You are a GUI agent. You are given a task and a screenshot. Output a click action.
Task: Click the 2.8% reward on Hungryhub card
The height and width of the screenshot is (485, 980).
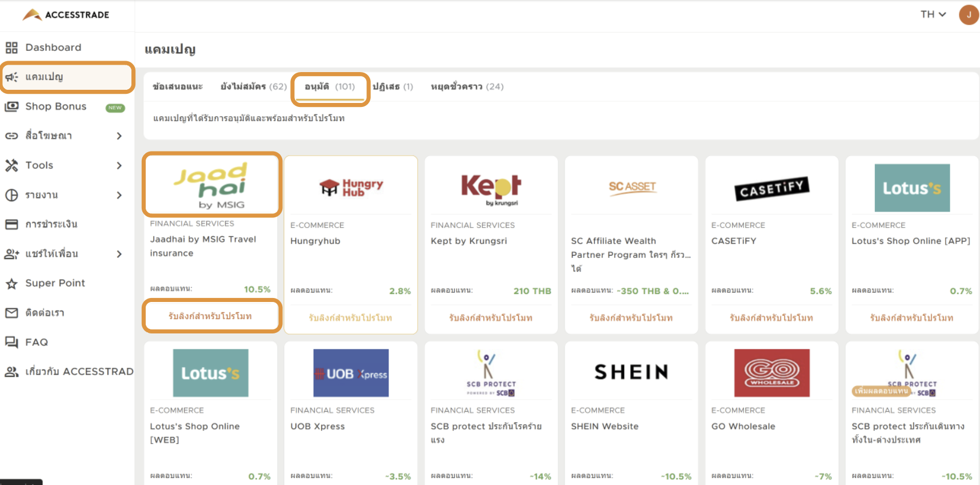pyautogui.click(x=400, y=291)
